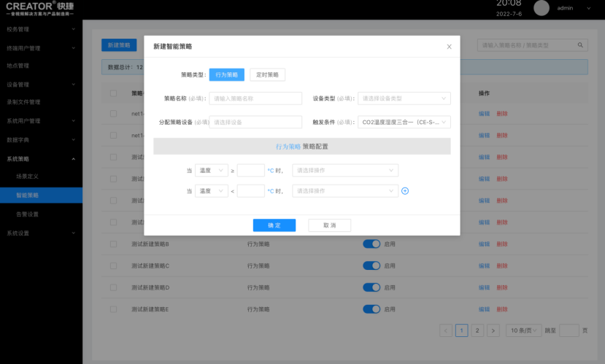This screenshot has width=605, height=364.
Task: Click the plus icon to add condition row
Action: (x=405, y=191)
